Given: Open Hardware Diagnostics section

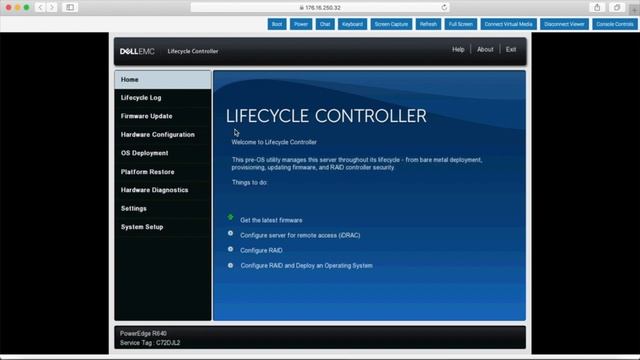Looking at the screenshot, I should tap(163, 190).
